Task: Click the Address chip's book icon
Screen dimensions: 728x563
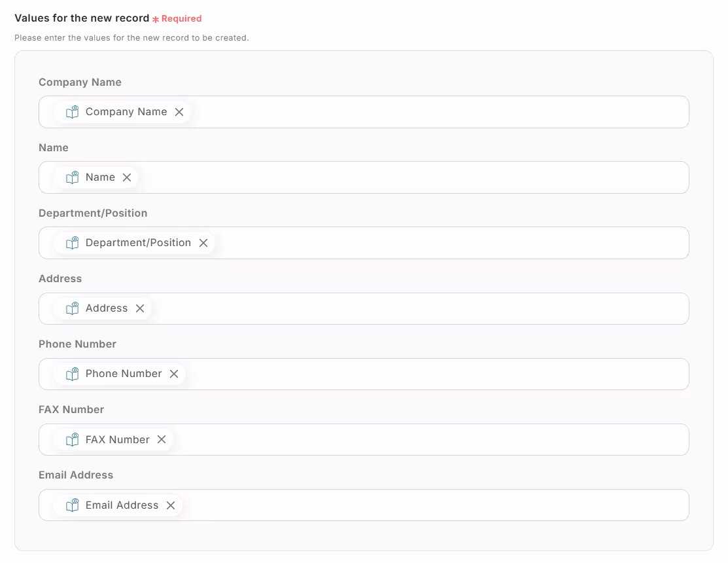Action: [x=73, y=308]
